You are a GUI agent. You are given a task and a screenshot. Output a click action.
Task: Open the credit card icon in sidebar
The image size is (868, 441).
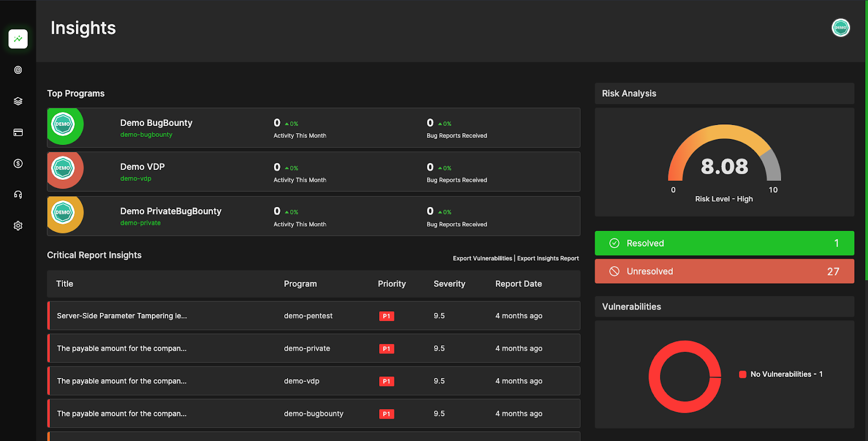pos(18,133)
